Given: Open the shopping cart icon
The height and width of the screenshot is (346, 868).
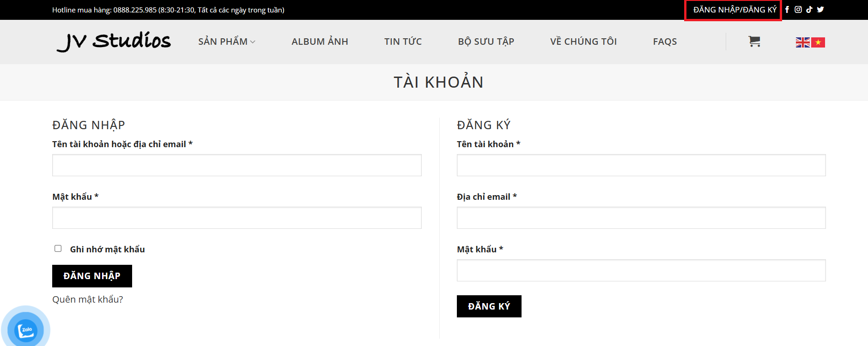Looking at the screenshot, I should point(754,42).
